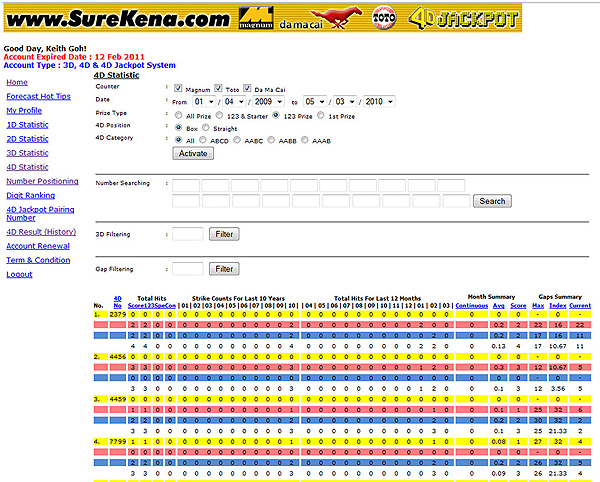Viewport: 600px width, 482px height.
Task: Click number 4459 in the table
Action: point(117,399)
